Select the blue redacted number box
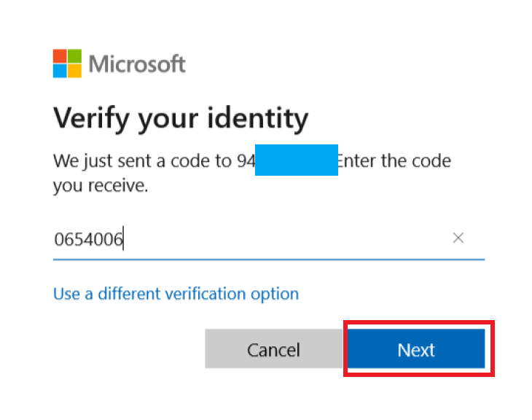This screenshot has height=420, width=532. pyautogui.click(x=296, y=160)
